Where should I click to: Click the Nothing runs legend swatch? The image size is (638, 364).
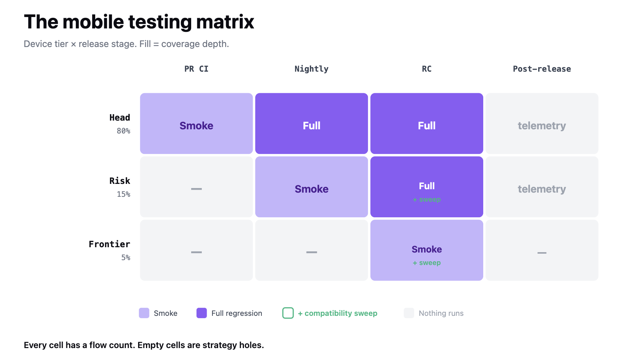pyautogui.click(x=409, y=313)
